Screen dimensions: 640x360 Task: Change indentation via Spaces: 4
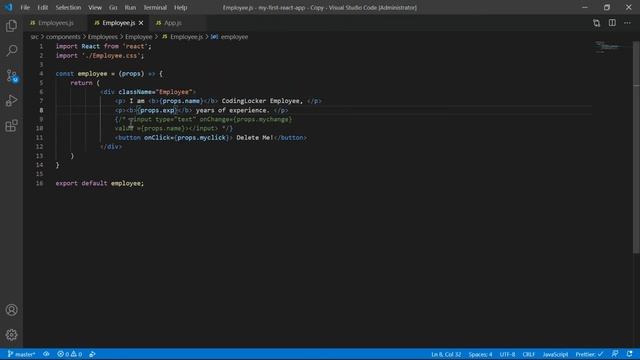click(x=480, y=354)
